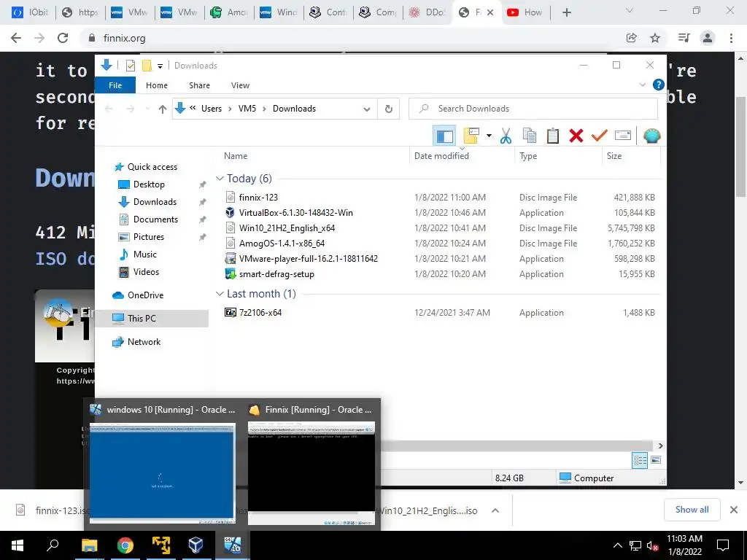This screenshot has width=747, height=560.
Task: Open Videos in navigation pane
Action: (146, 272)
